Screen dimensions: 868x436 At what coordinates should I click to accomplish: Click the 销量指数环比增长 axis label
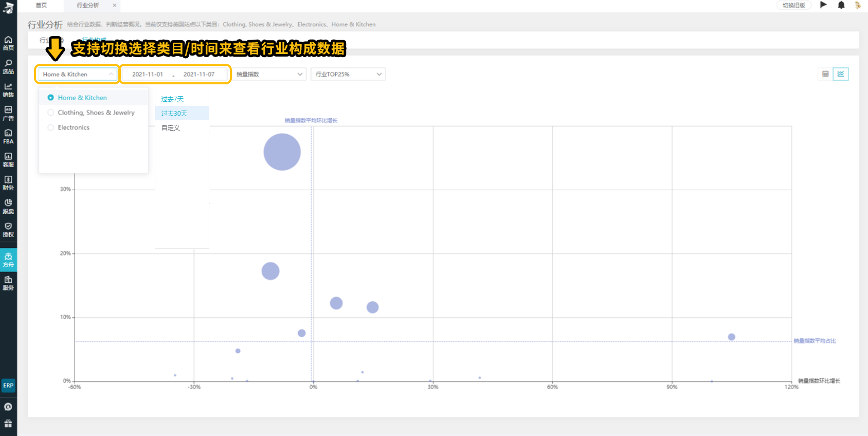click(x=819, y=381)
